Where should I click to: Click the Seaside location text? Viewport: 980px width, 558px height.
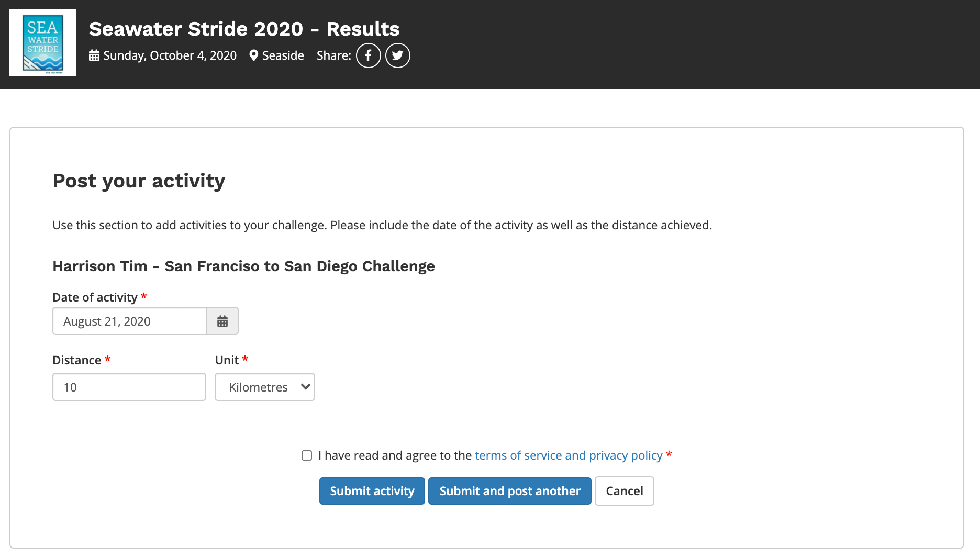click(283, 55)
